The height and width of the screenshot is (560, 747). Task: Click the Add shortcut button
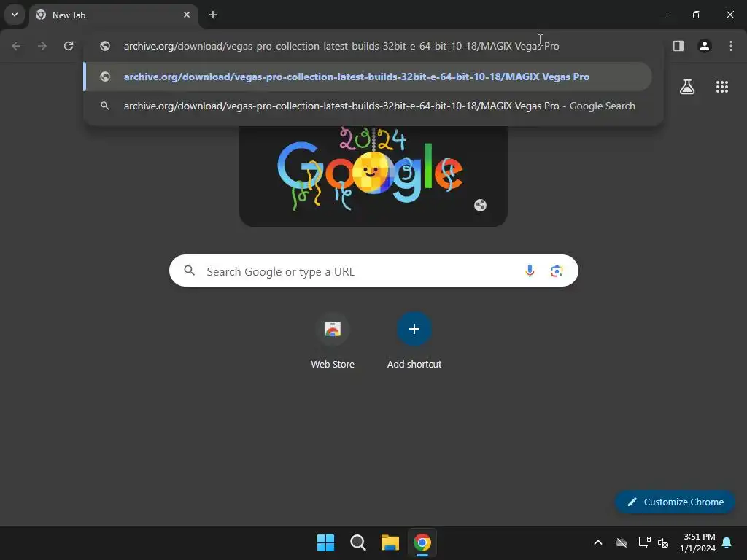pyautogui.click(x=414, y=341)
